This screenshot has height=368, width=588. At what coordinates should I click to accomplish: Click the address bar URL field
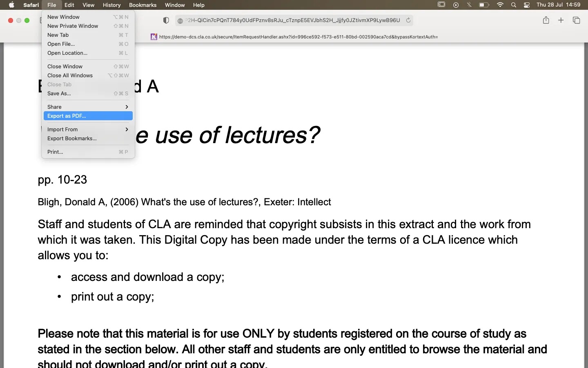coord(293,20)
